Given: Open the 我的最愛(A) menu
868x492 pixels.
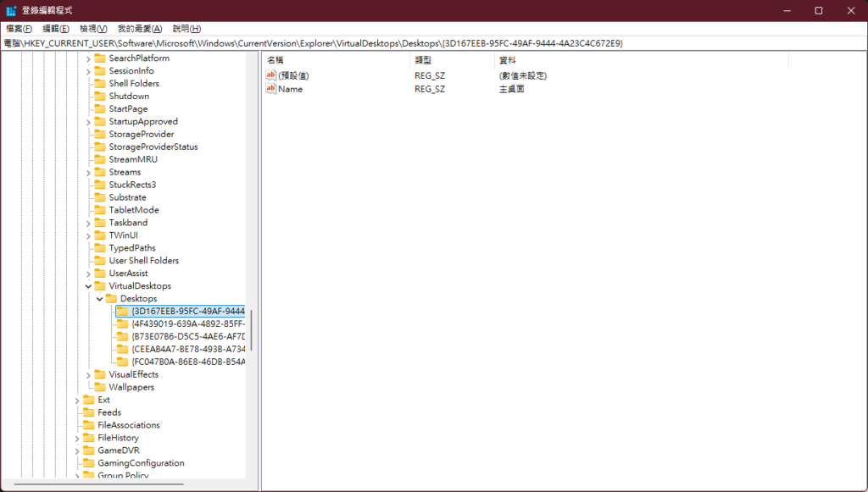Looking at the screenshot, I should point(139,28).
